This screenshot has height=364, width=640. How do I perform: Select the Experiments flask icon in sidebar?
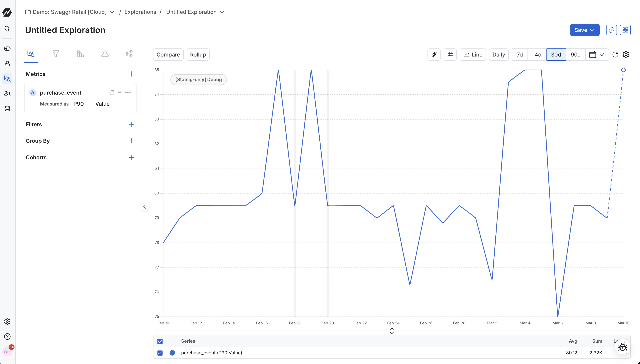[7, 63]
